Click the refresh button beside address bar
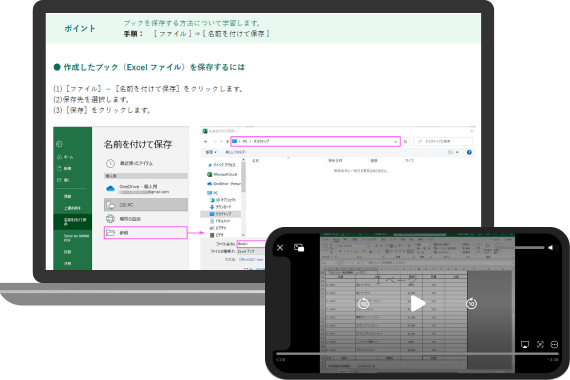The height and width of the screenshot is (380, 570). pyautogui.click(x=406, y=141)
